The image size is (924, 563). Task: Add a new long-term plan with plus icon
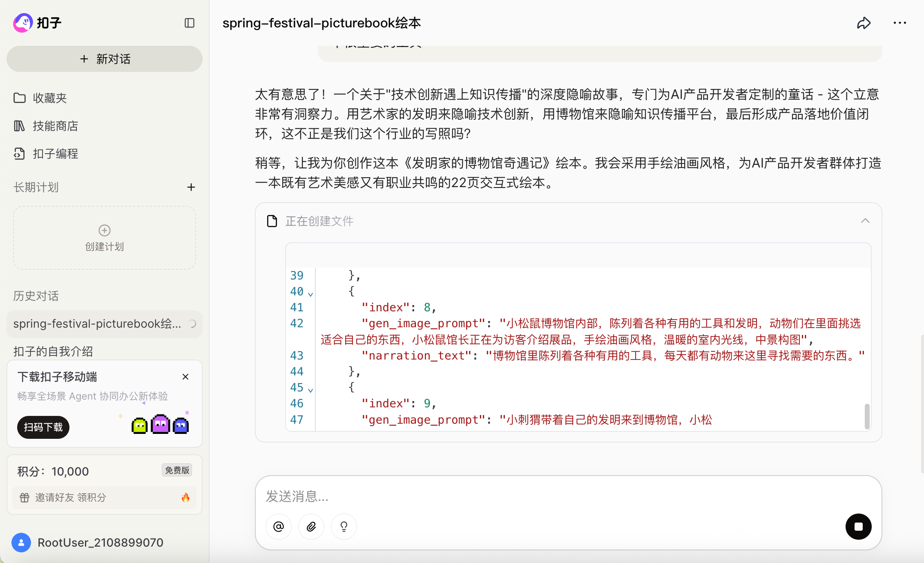coord(191,187)
